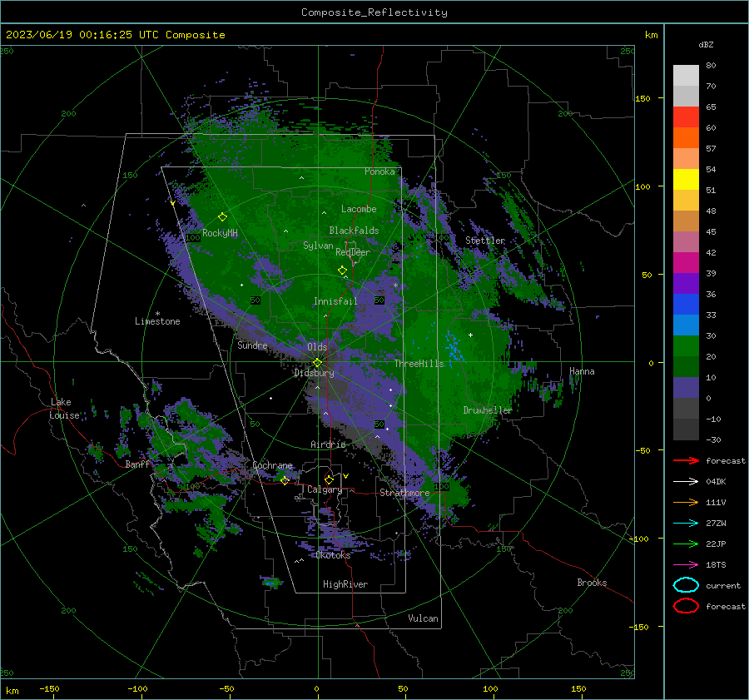This screenshot has width=749, height=700.
Task: Click the Limestone location label
Action: [157, 321]
